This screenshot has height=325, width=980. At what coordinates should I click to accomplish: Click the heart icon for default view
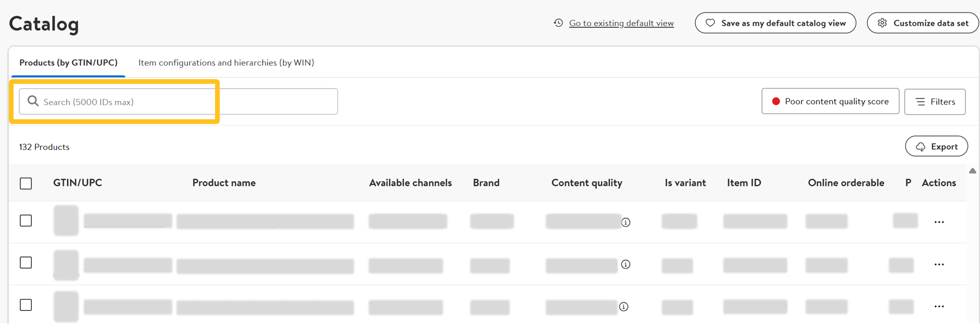point(710,23)
